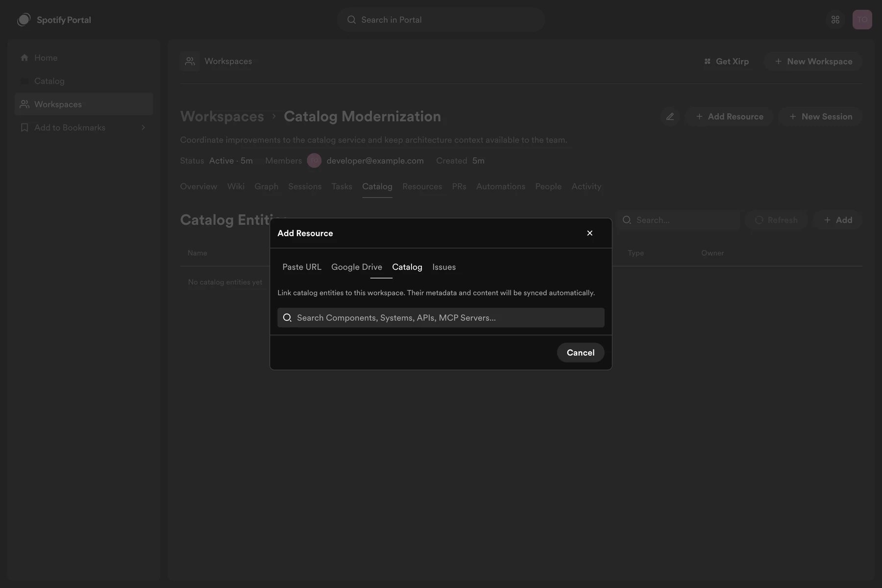Select the Catalog tab in Add Resource dialog

407,267
